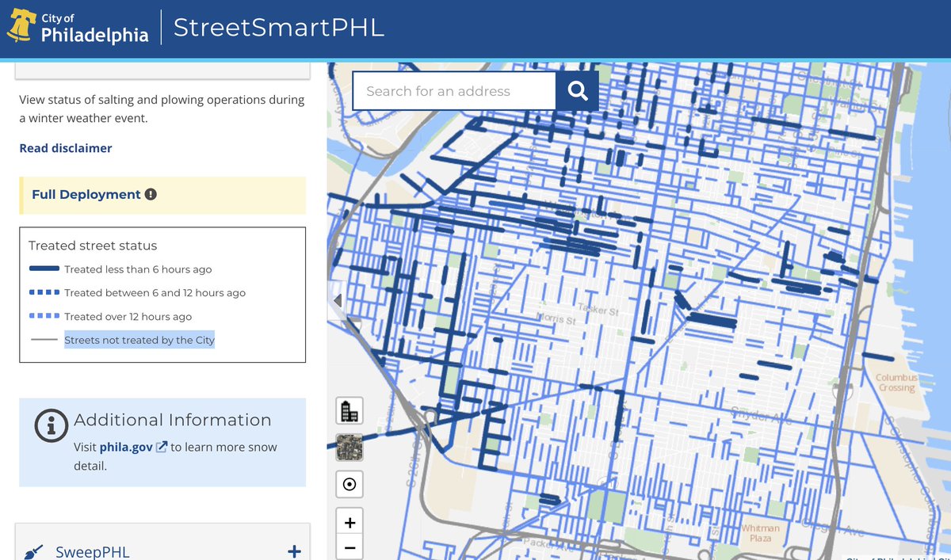Click the 'Treated over 12 hours ago' text
The image size is (951, 560).
[x=128, y=316]
